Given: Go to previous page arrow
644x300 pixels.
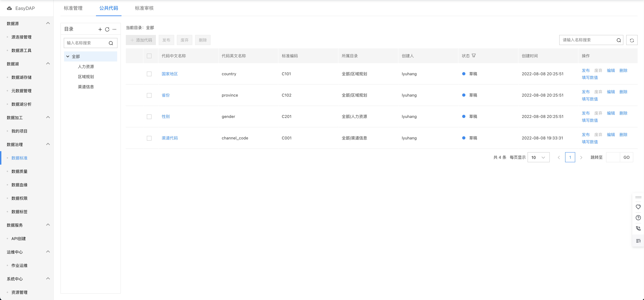Looking at the screenshot, I should click(559, 158).
